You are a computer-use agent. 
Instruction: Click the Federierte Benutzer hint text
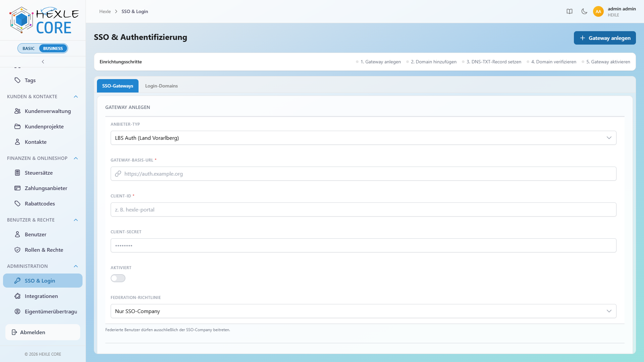[x=168, y=330]
